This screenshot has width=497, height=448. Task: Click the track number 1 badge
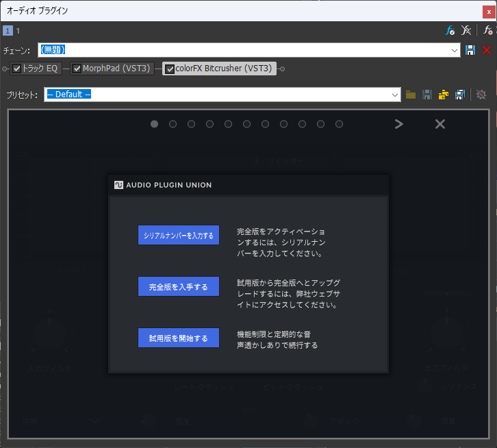8,31
